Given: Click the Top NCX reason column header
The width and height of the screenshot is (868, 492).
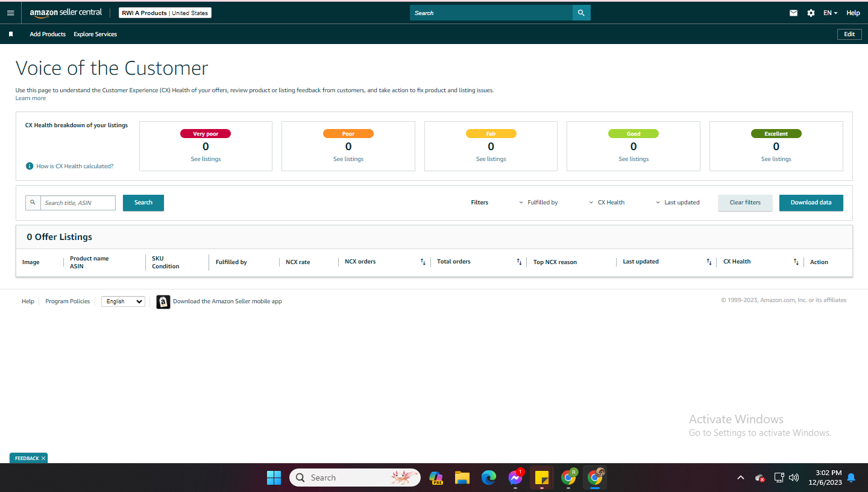Looking at the screenshot, I should (555, 262).
